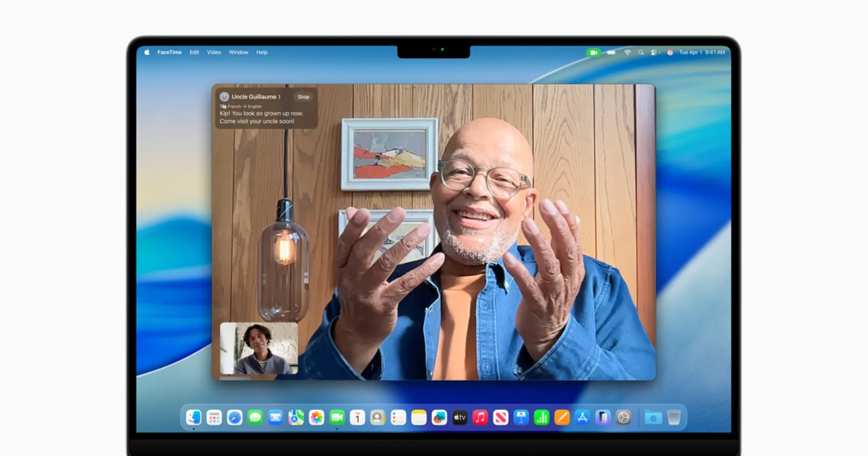Click Stop in the live translation banner
The height and width of the screenshot is (456, 868).
click(x=303, y=97)
